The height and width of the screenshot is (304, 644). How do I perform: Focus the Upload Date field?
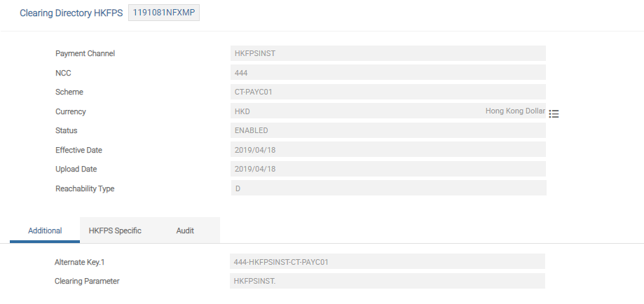click(x=388, y=169)
